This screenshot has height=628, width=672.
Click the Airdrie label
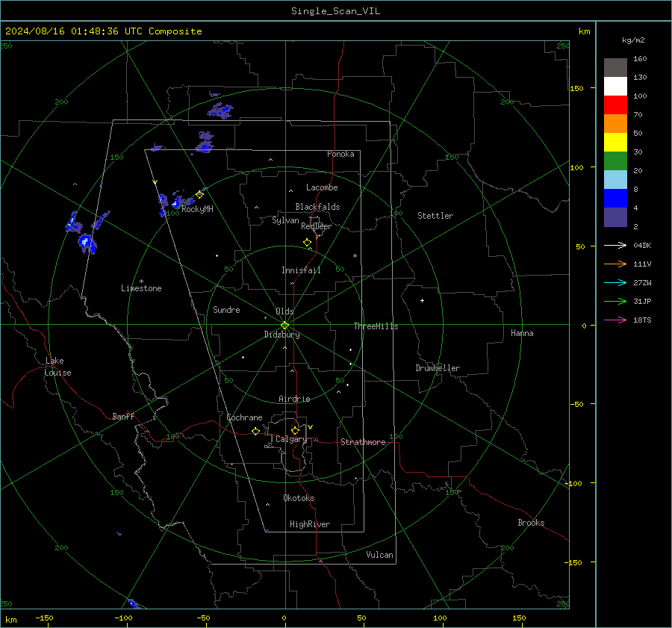coord(294,399)
